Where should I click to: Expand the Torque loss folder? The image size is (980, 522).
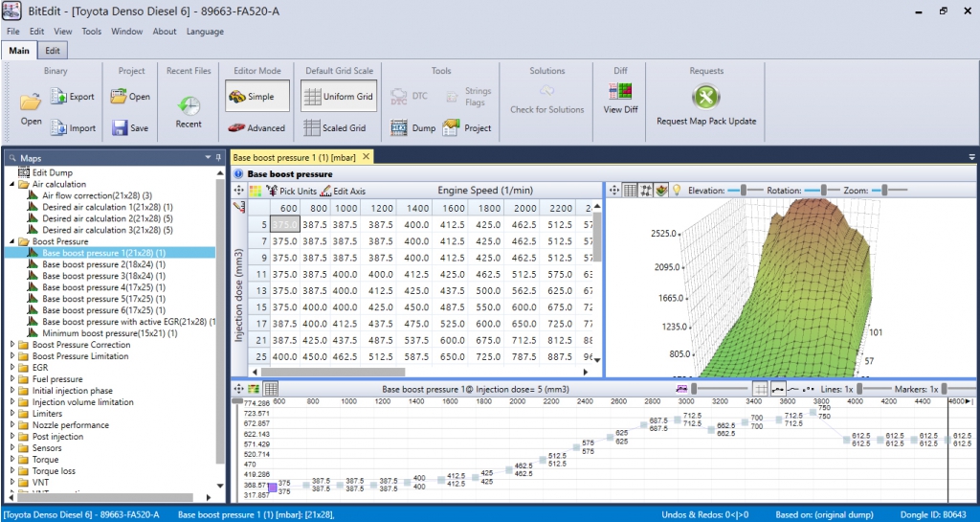12,470
